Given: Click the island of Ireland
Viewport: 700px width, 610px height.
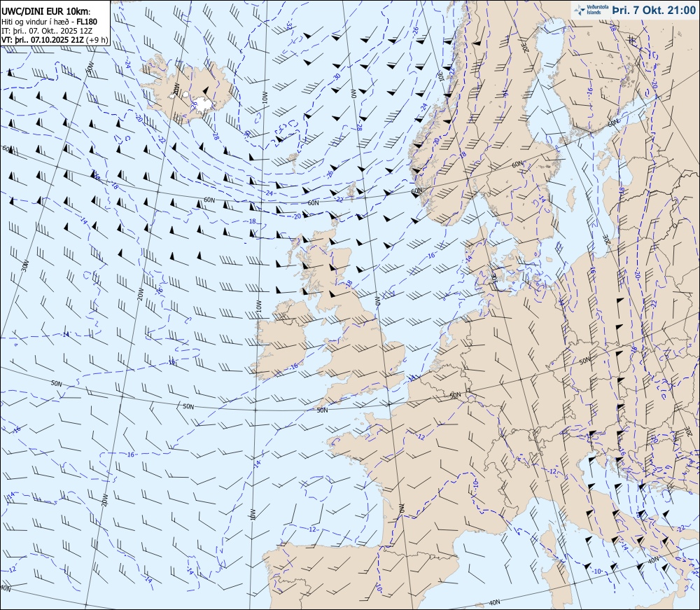Looking at the screenshot, I should coord(281,341).
